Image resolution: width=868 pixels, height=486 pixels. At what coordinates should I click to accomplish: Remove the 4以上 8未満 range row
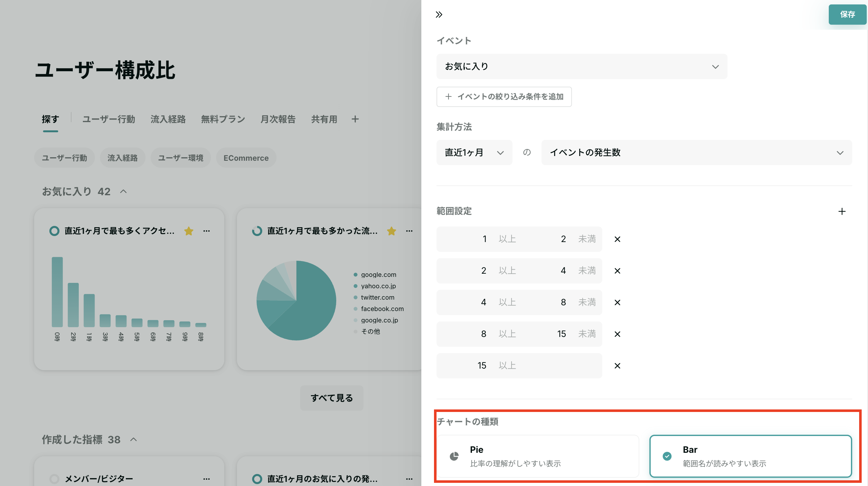[617, 302]
